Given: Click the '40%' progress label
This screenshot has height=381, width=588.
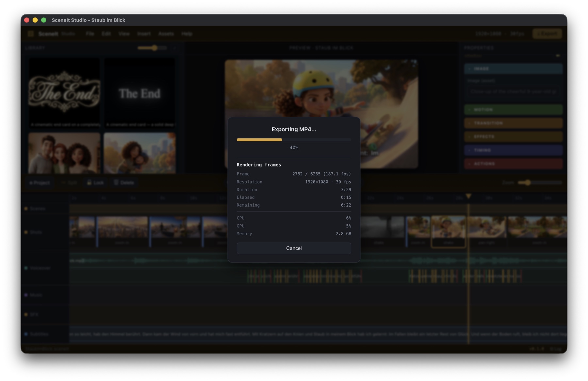Looking at the screenshot, I should point(294,148).
